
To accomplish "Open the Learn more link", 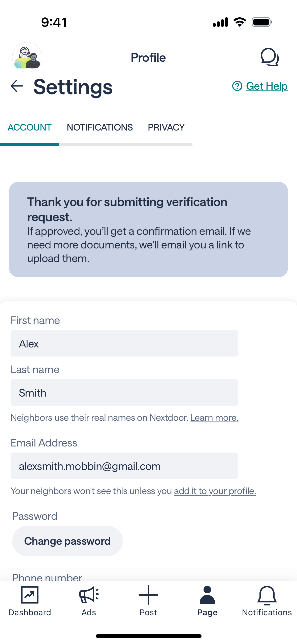I will pyautogui.click(x=214, y=418).
